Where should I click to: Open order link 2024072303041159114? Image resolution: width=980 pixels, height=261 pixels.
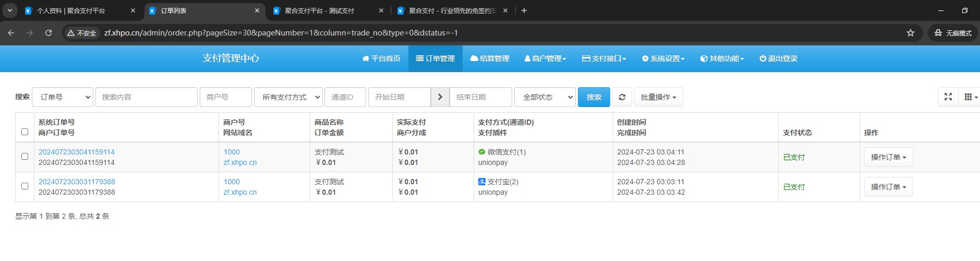point(77,152)
